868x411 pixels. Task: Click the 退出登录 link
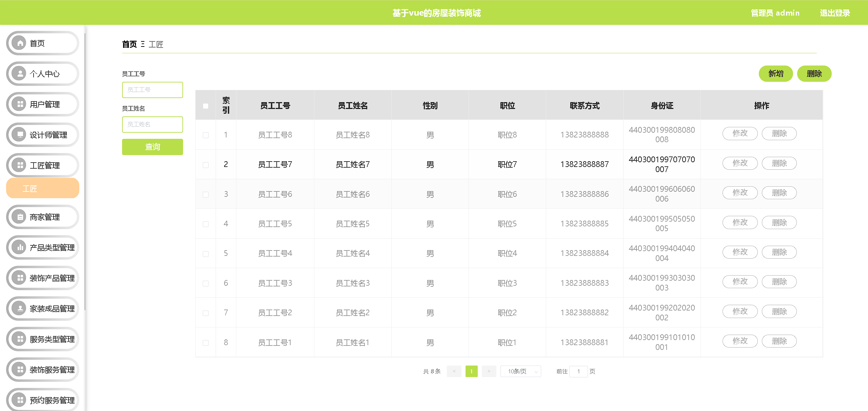[835, 13]
